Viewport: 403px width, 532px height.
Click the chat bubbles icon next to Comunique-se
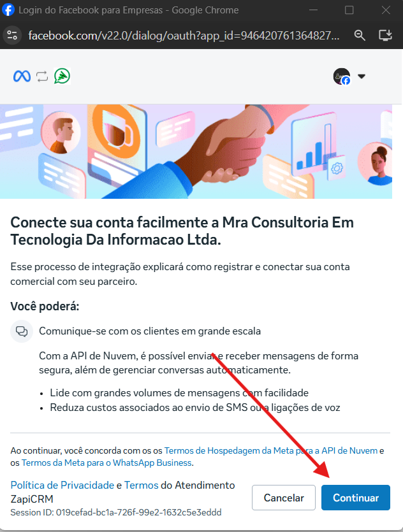pyautogui.click(x=22, y=331)
